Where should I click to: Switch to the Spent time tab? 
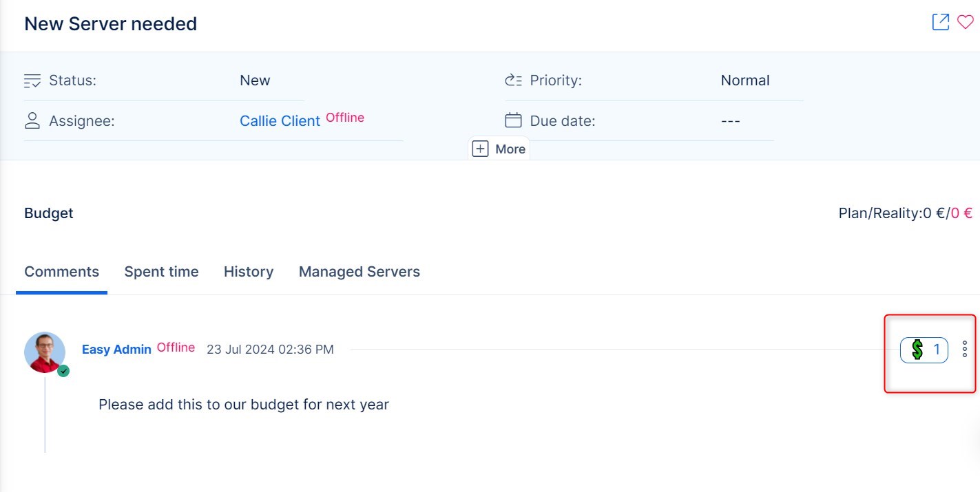pyautogui.click(x=161, y=272)
